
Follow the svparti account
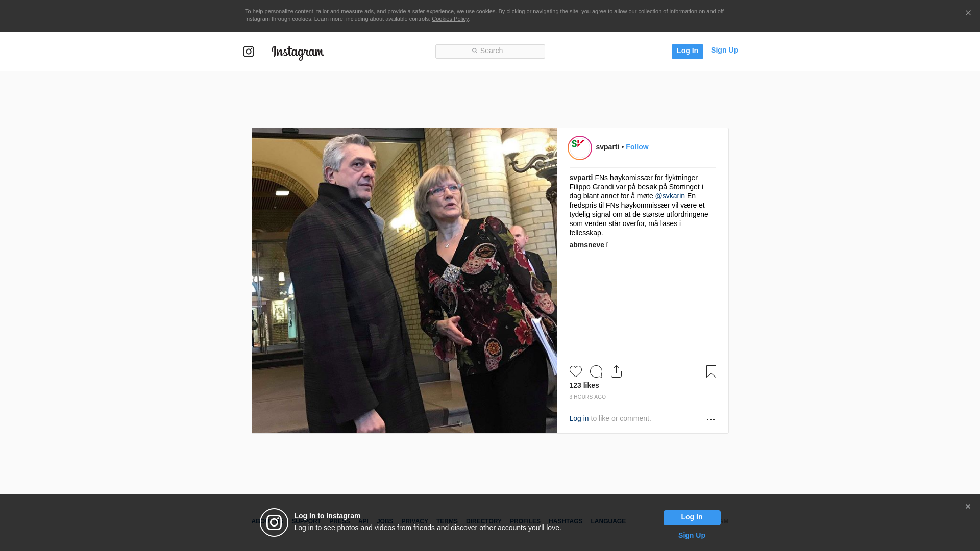[x=637, y=147]
